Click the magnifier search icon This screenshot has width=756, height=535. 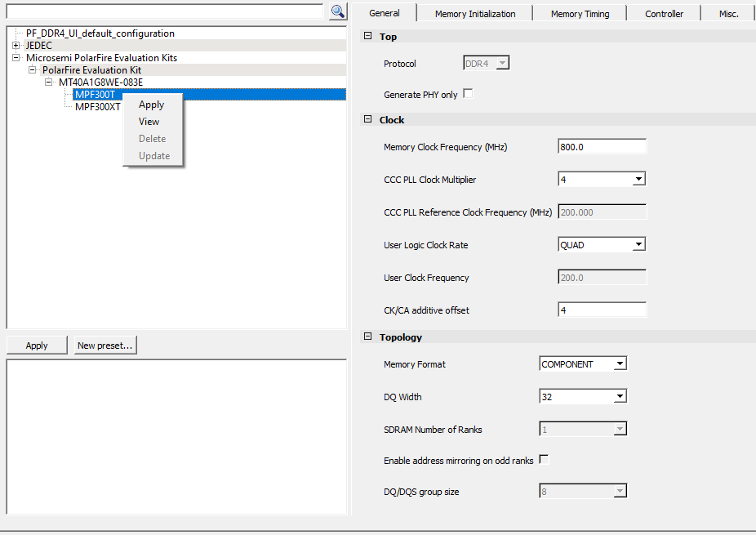pos(338,11)
